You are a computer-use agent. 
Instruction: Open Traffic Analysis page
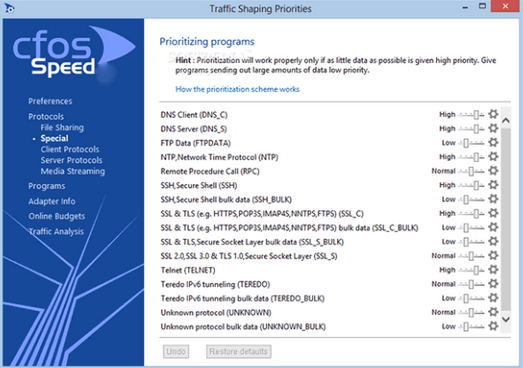[56, 231]
